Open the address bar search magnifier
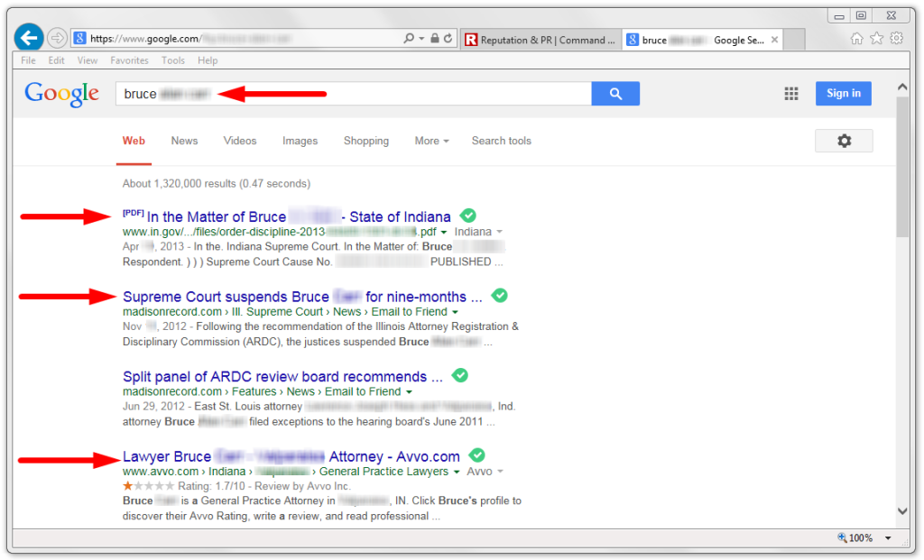Viewport: 924px width, 560px height. tap(409, 38)
